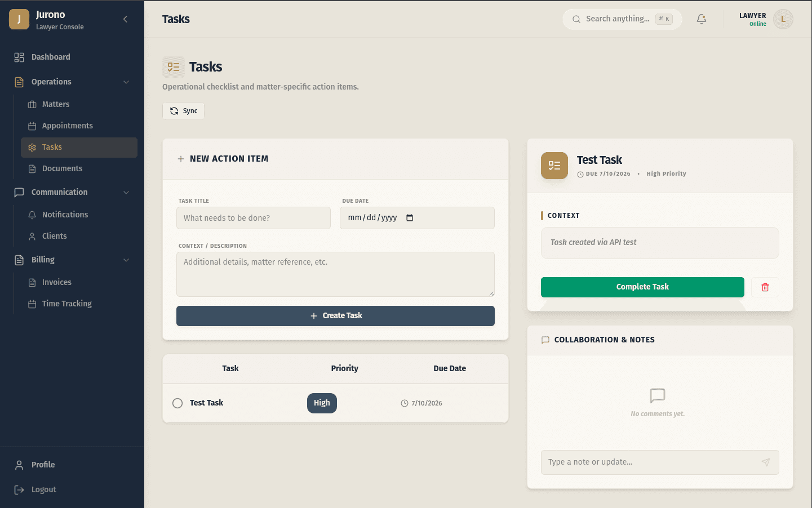Collapse the Billing menu section
The image size is (812, 508).
click(x=126, y=260)
